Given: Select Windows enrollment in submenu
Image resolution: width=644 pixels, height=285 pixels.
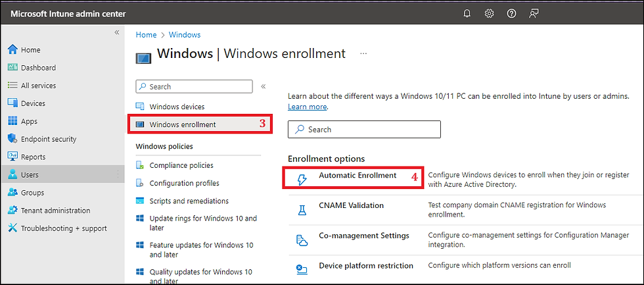Looking at the screenshot, I should (183, 124).
